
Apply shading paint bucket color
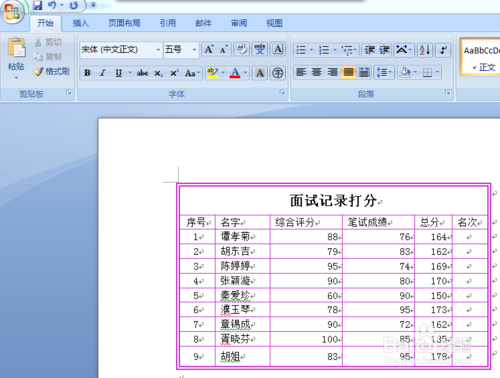click(x=405, y=72)
